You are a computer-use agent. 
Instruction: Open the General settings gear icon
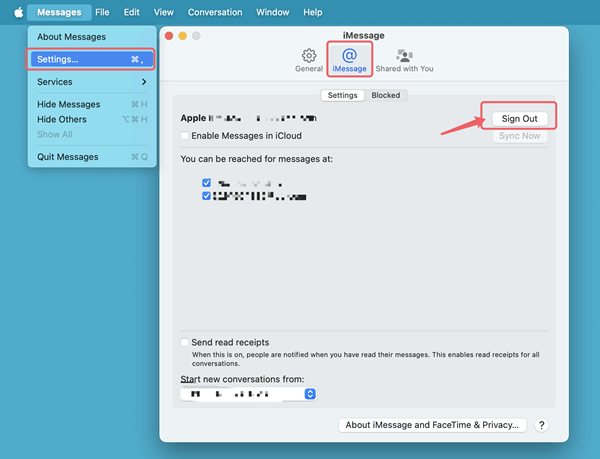click(309, 59)
